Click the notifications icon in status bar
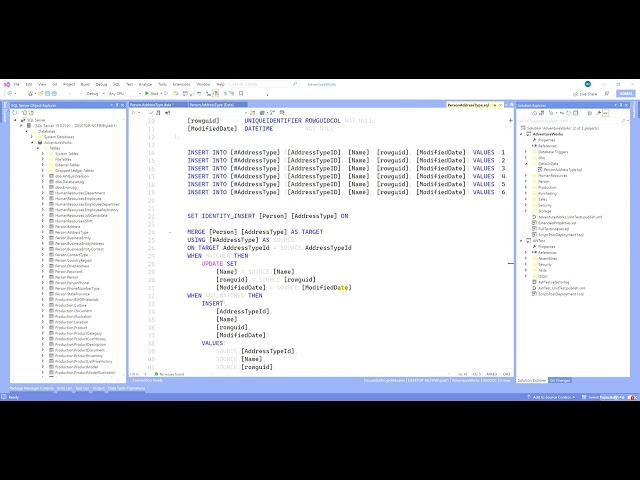The image size is (640, 480). tap(633, 397)
